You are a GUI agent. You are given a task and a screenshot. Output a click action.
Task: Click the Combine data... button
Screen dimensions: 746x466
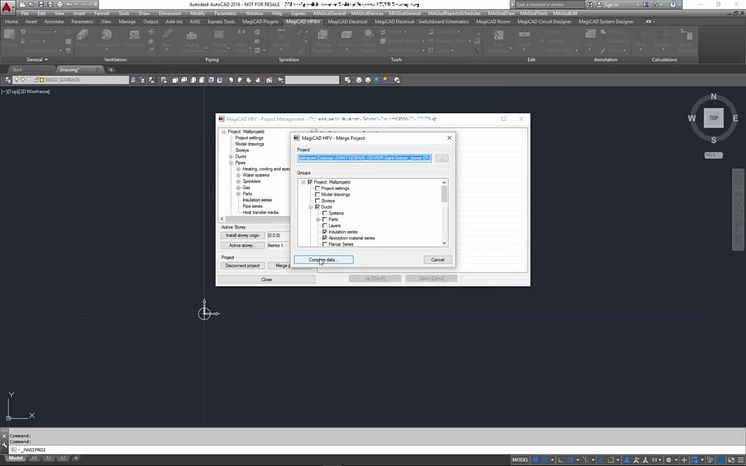pyautogui.click(x=324, y=260)
